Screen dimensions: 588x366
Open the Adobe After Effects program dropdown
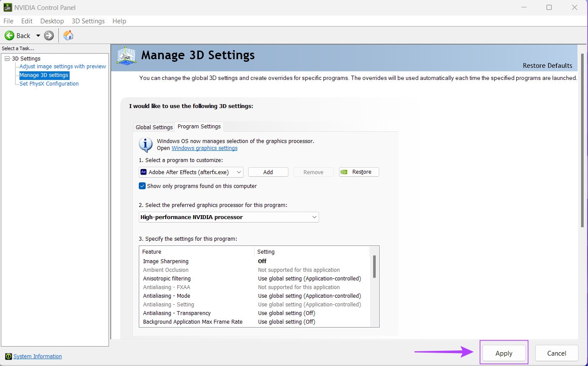pyautogui.click(x=191, y=172)
